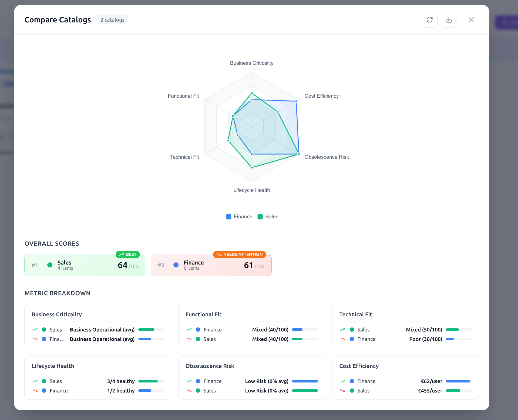Click the download export icon

[449, 20]
